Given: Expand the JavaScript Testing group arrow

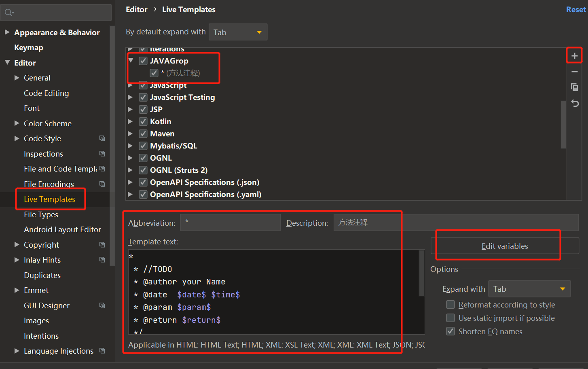Looking at the screenshot, I should 130,97.
